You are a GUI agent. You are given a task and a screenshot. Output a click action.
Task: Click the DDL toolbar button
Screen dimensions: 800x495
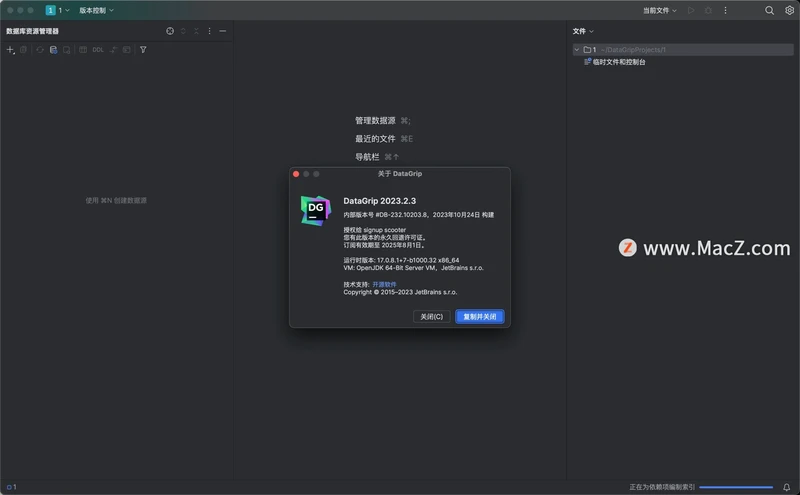click(x=98, y=50)
